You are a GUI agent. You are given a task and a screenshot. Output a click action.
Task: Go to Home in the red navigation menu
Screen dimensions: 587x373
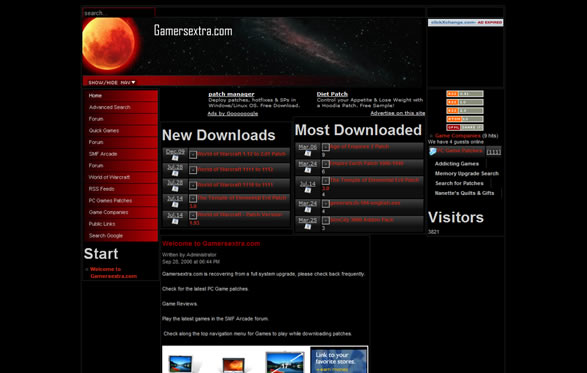click(x=121, y=96)
